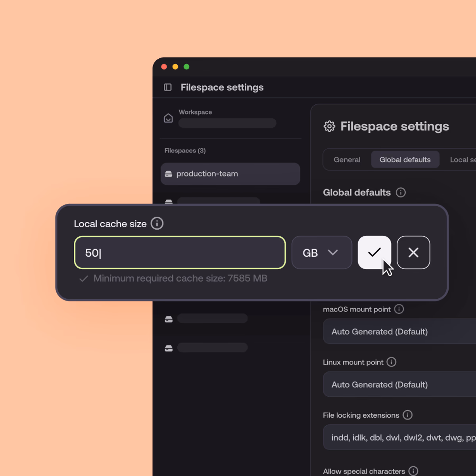The height and width of the screenshot is (476, 476).
Task: Toggle the sidebar panel icon in title bar
Action: point(167,87)
